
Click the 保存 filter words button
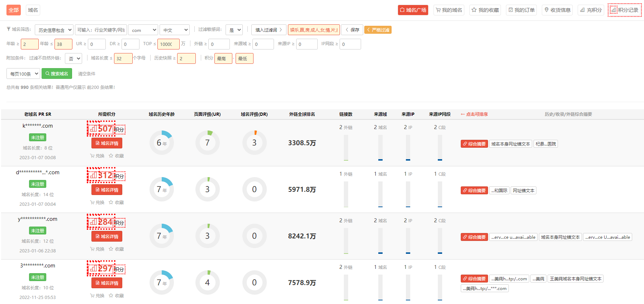pyautogui.click(x=352, y=30)
